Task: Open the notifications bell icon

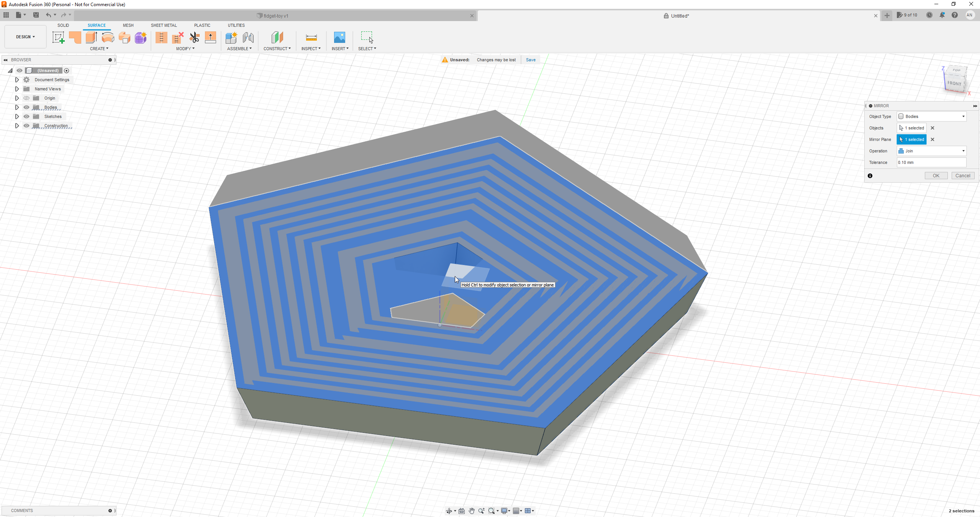Action: (942, 15)
